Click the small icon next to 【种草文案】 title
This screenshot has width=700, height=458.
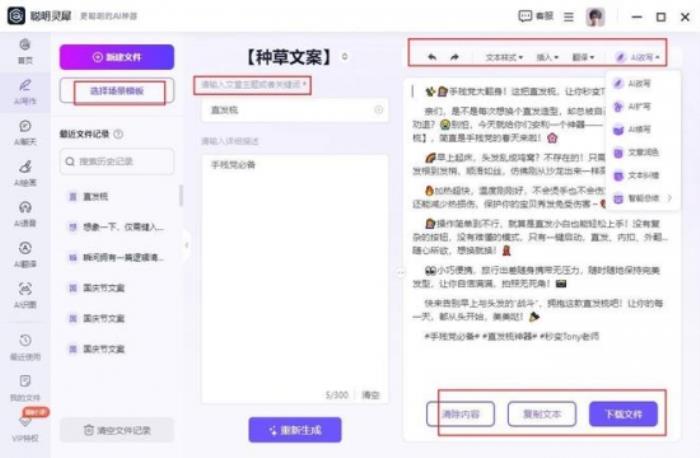[345, 57]
